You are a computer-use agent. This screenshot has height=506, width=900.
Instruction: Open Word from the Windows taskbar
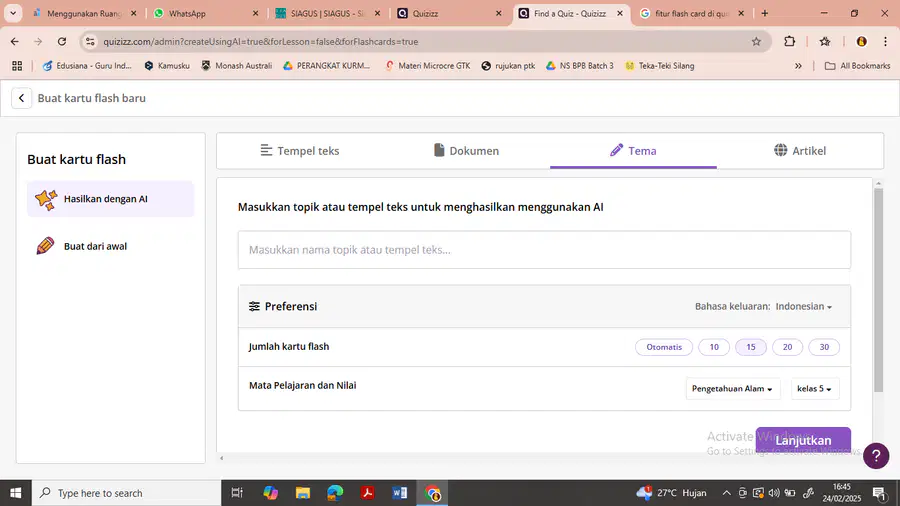tap(400, 493)
